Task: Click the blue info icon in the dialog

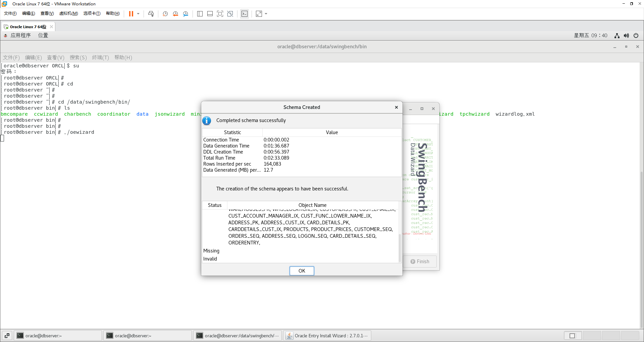Action: tap(207, 120)
